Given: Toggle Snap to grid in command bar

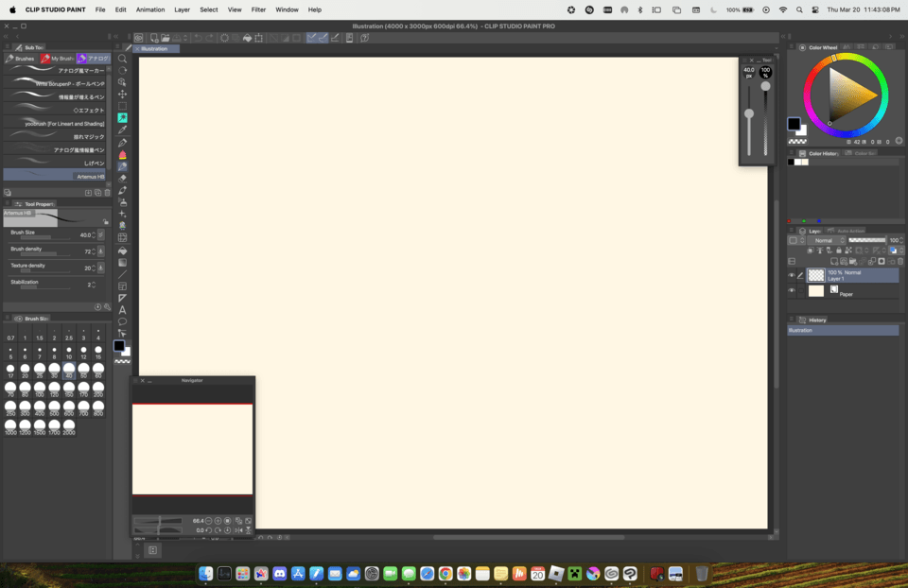Looking at the screenshot, I should [x=335, y=38].
